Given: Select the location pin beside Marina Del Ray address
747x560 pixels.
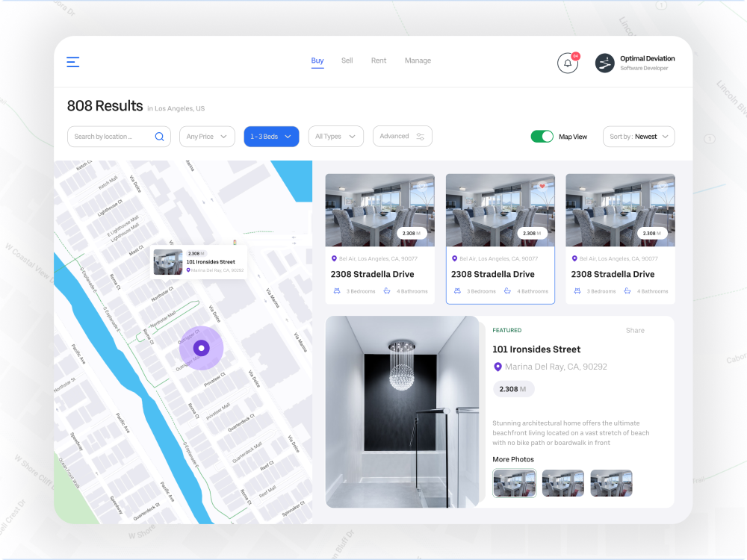Looking at the screenshot, I should [x=498, y=367].
